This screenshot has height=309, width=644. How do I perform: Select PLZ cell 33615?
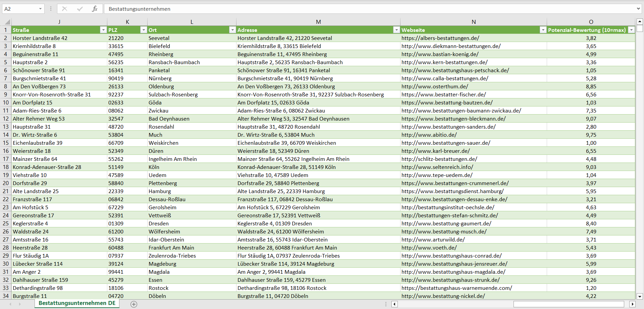coord(127,46)
